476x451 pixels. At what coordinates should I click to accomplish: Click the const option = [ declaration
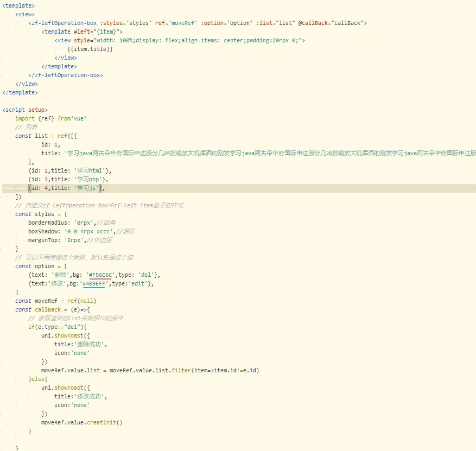(41, 266)
